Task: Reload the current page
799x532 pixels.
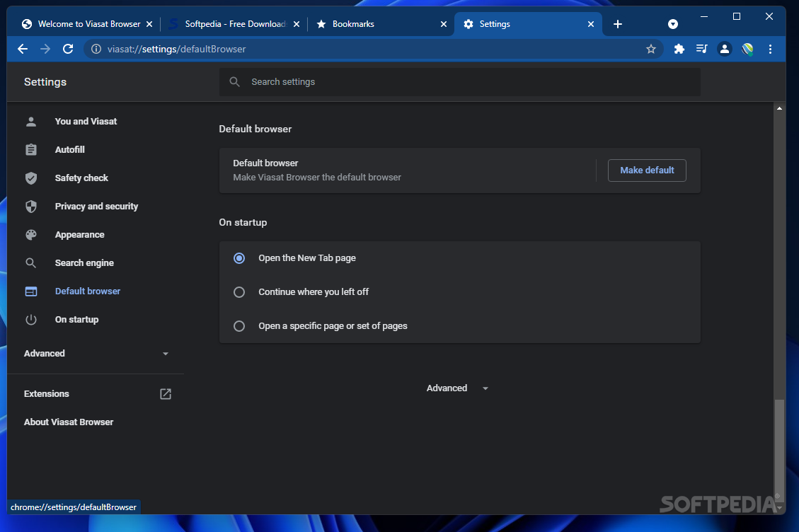Action: [68, 49]
